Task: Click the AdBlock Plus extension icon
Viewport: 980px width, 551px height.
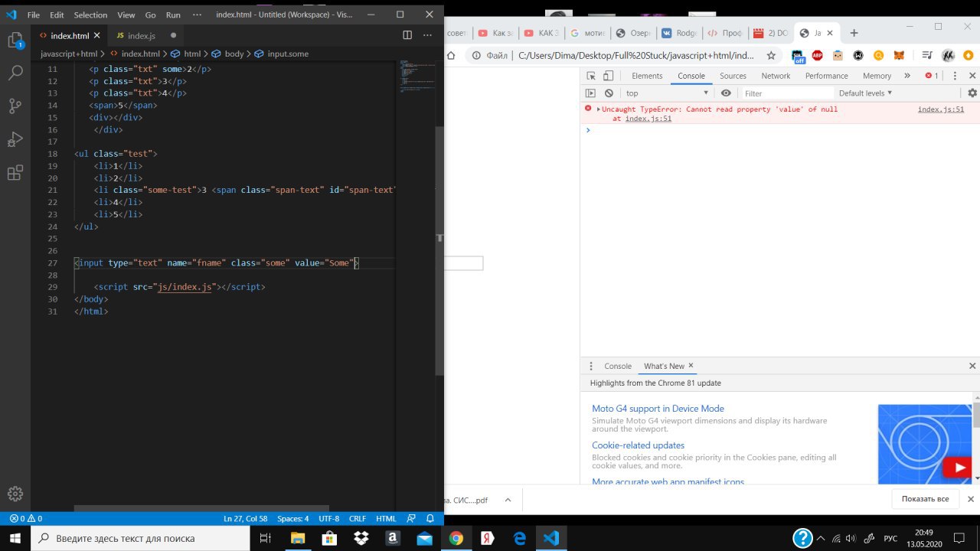Action: (818, 56)
